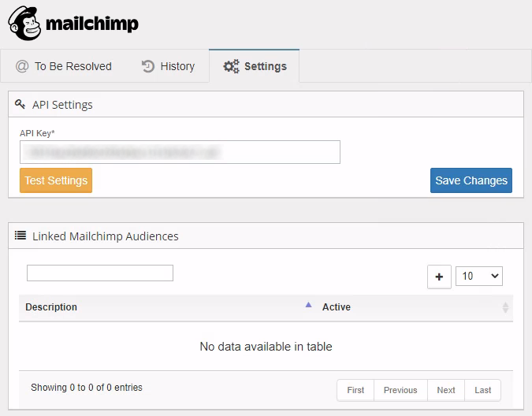Open the To Be Resolved tab
Screen dimensions: 532x416
point(64,66)
